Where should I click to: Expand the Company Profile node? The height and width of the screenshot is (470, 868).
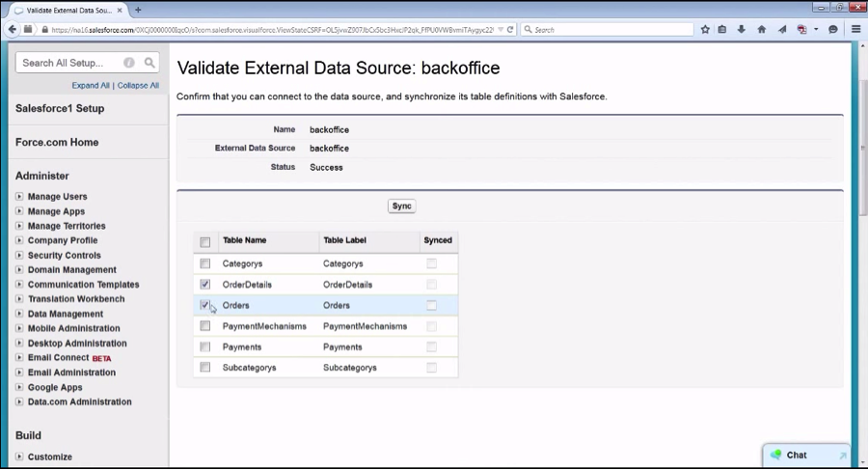19,240
